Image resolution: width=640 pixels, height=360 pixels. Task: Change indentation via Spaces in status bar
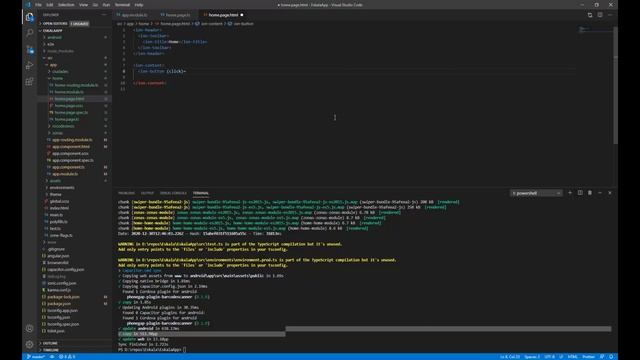click(532, 357)
